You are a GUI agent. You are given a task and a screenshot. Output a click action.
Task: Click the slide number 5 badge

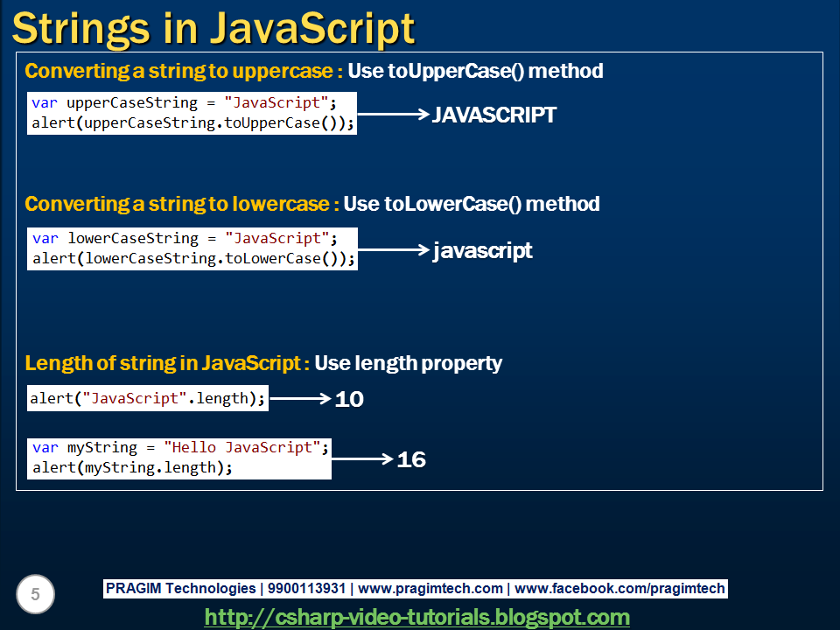coord(35,594)
